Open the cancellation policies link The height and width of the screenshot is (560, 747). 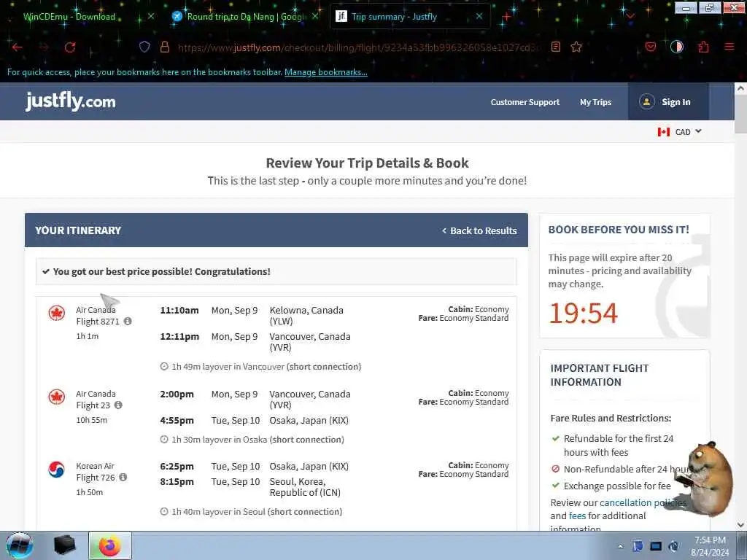point(643,502)
